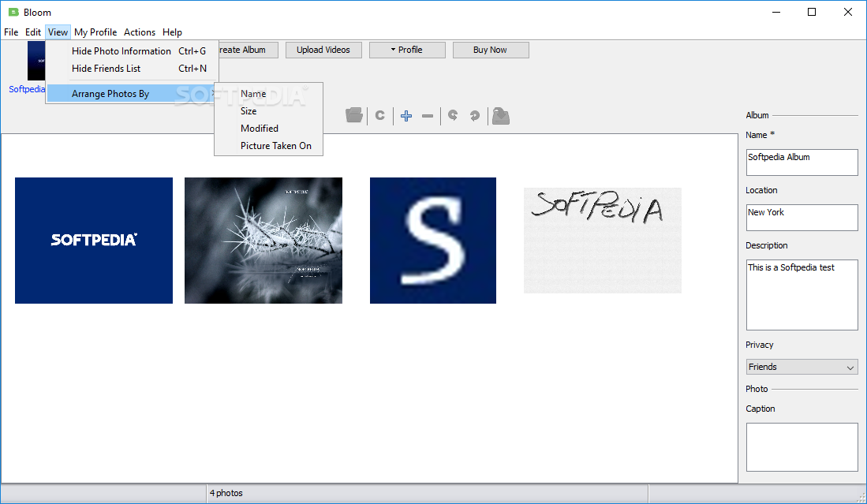Minimize the Bloom window

(776, 12)
